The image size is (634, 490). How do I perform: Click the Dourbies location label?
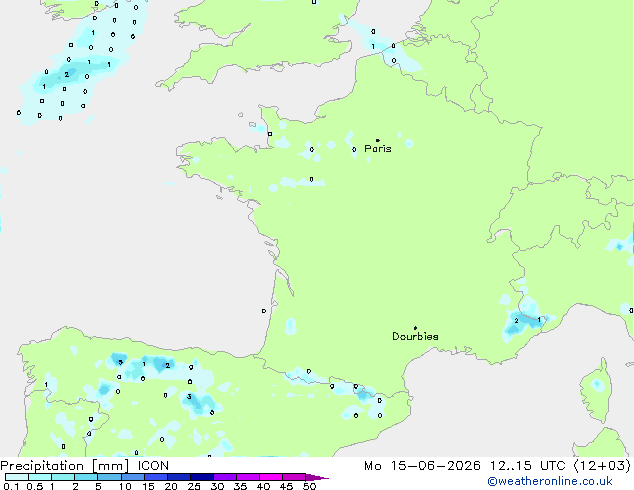(415, 336)
